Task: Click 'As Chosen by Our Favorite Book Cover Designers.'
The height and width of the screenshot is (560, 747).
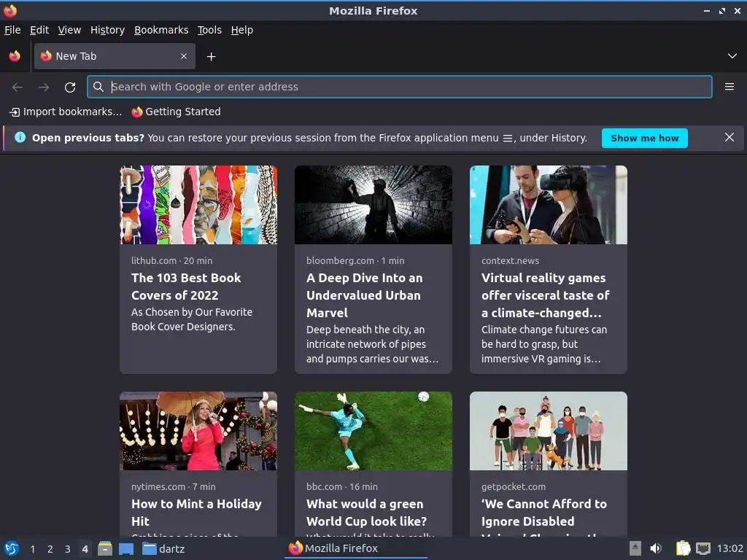Action: click(x=192, y=319)
